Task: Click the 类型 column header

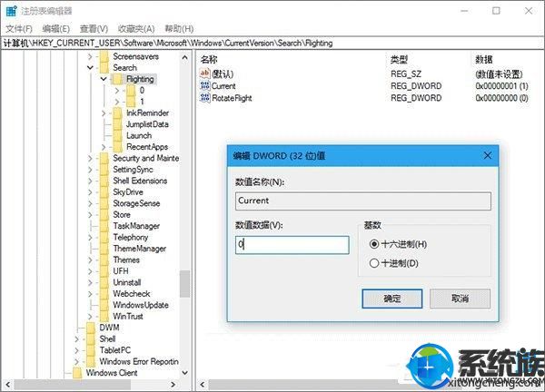Action: tap(399, 60)
